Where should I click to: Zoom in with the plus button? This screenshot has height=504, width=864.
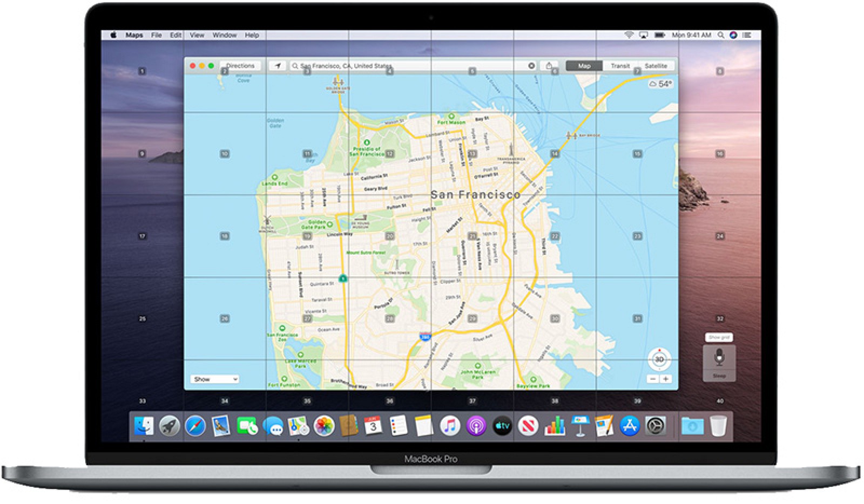666,379
